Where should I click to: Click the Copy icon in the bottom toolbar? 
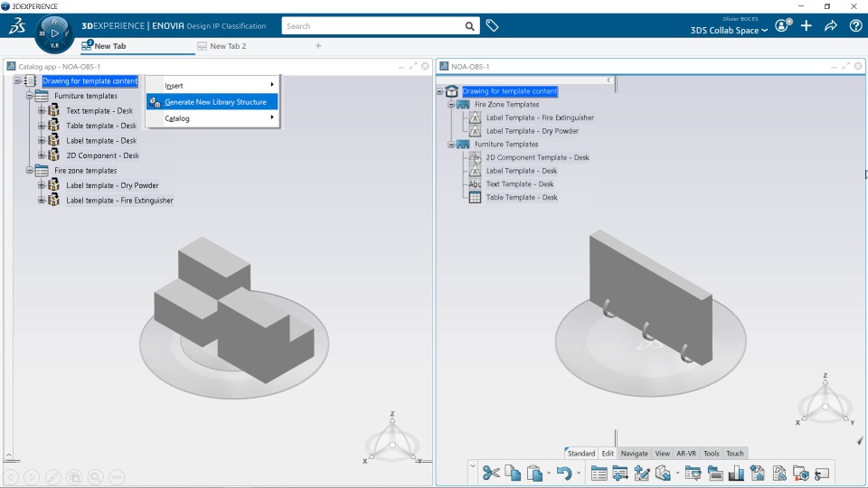[x=513, y=473]
